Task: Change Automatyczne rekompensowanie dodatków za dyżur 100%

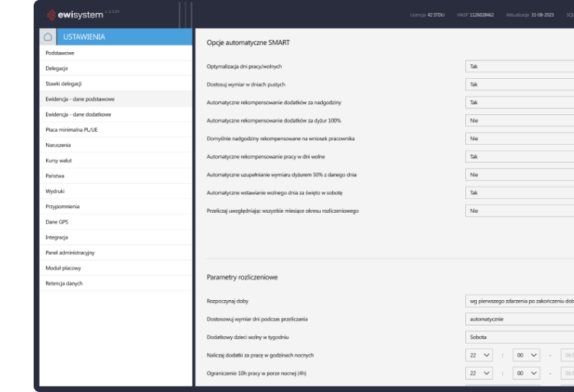Action: tap(520, 120)
